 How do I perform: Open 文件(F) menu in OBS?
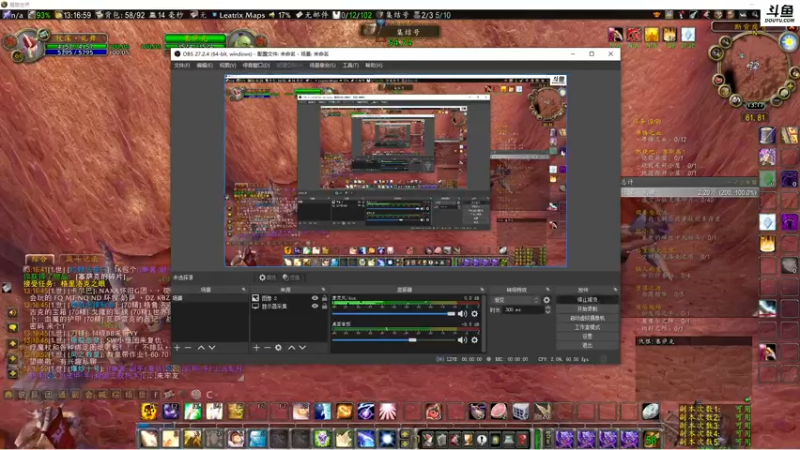tap(182, 65)
